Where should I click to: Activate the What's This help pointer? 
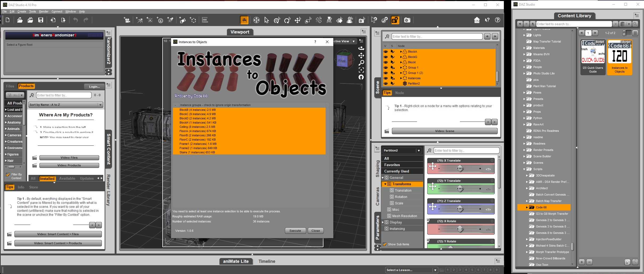click(x=487, y=20)
